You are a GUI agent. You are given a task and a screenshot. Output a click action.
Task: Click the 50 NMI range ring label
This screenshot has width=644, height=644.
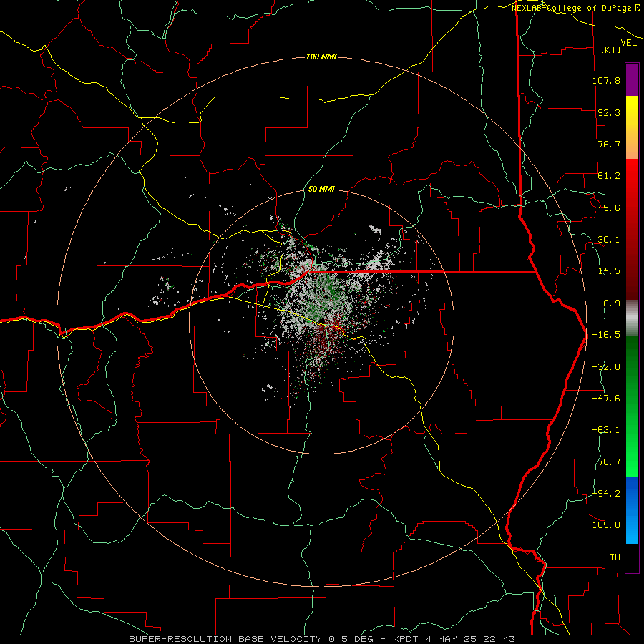321,189
